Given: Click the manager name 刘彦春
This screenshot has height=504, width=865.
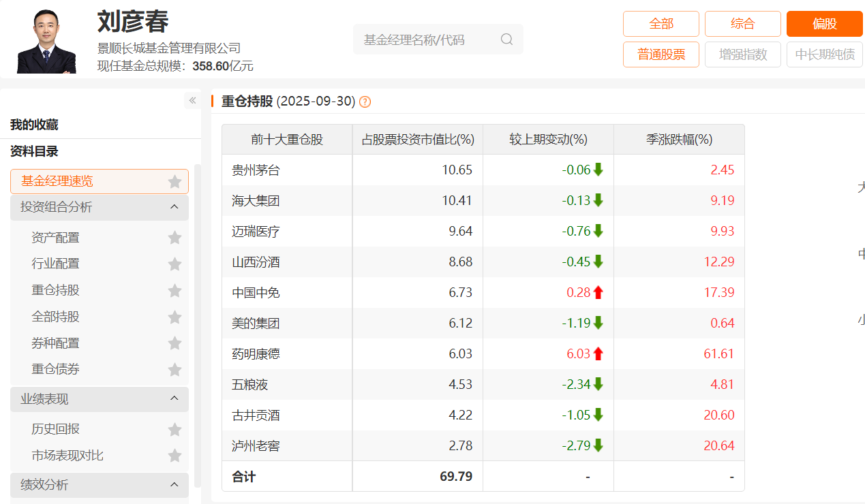Looking at the screenshot, I should click(133, 21).
